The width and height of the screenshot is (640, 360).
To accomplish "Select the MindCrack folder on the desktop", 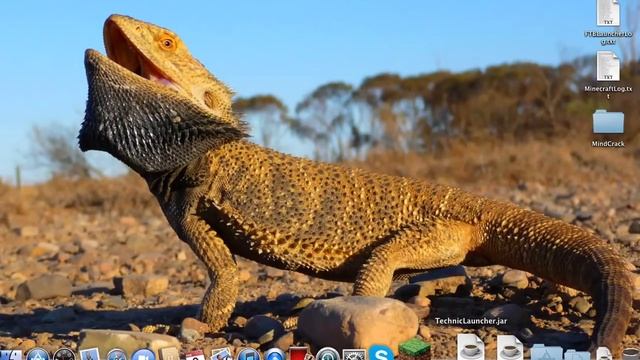I will pyautogui.click(x=608, y=128).
